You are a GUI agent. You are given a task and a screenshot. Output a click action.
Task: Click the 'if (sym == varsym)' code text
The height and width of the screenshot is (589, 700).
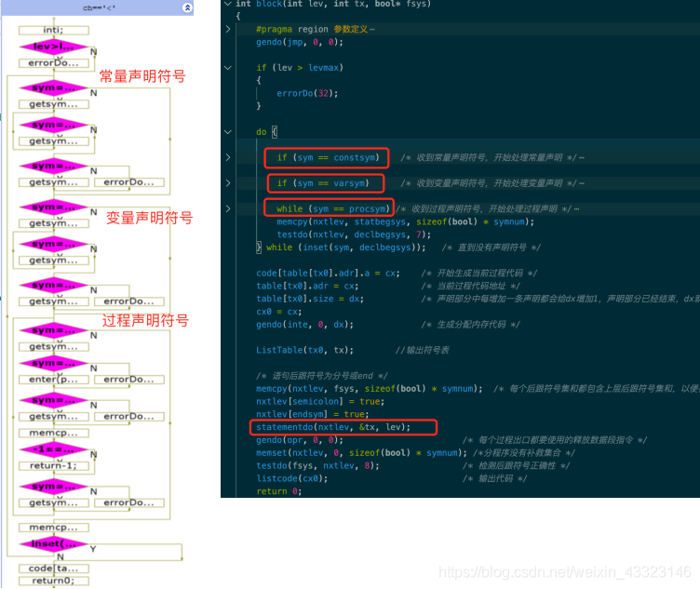(323, 183)
